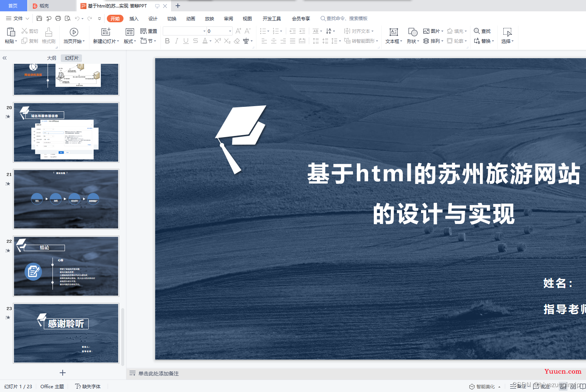Toggle center text alignment
Image resolution: width=586 pixels, height=392 pixels.
click(274, 41)
